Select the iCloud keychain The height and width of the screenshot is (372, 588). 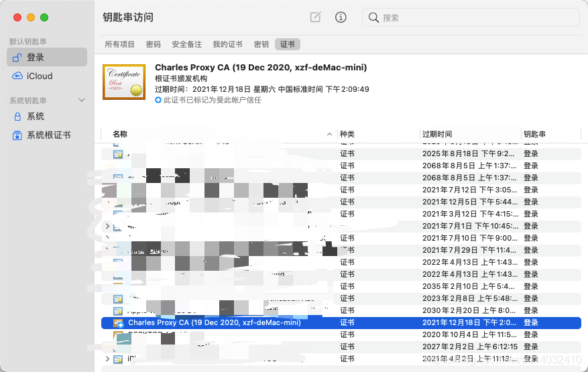tap(47, 76)
